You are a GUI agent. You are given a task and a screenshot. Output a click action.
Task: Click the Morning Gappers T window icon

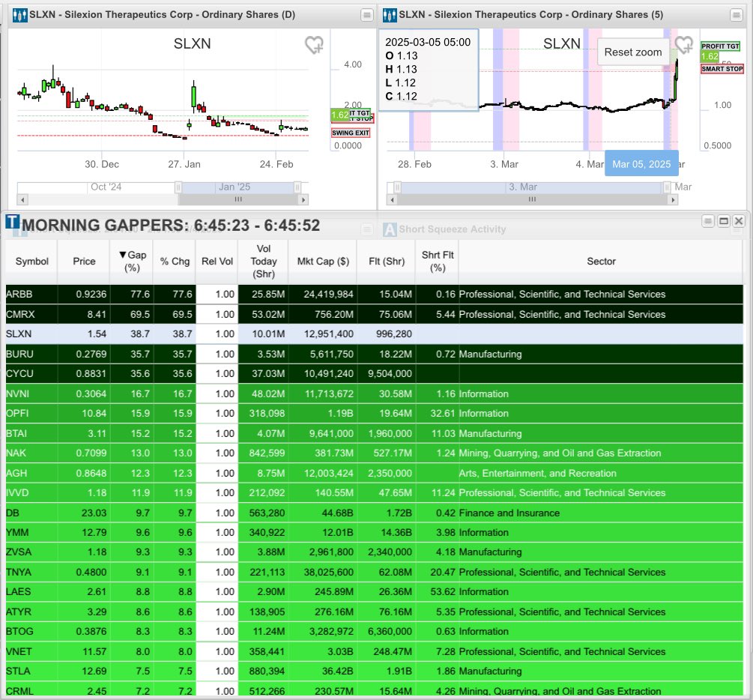click(13, 222)
